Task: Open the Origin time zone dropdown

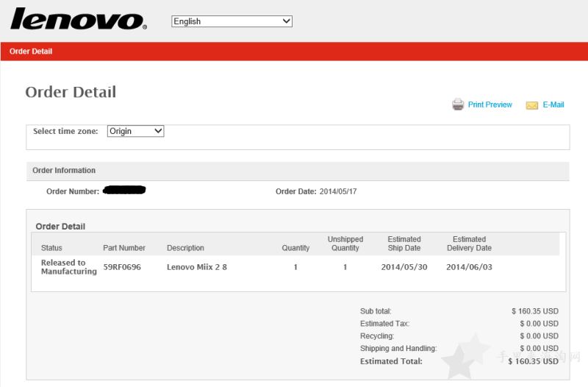Action: [x=135, y=131]
